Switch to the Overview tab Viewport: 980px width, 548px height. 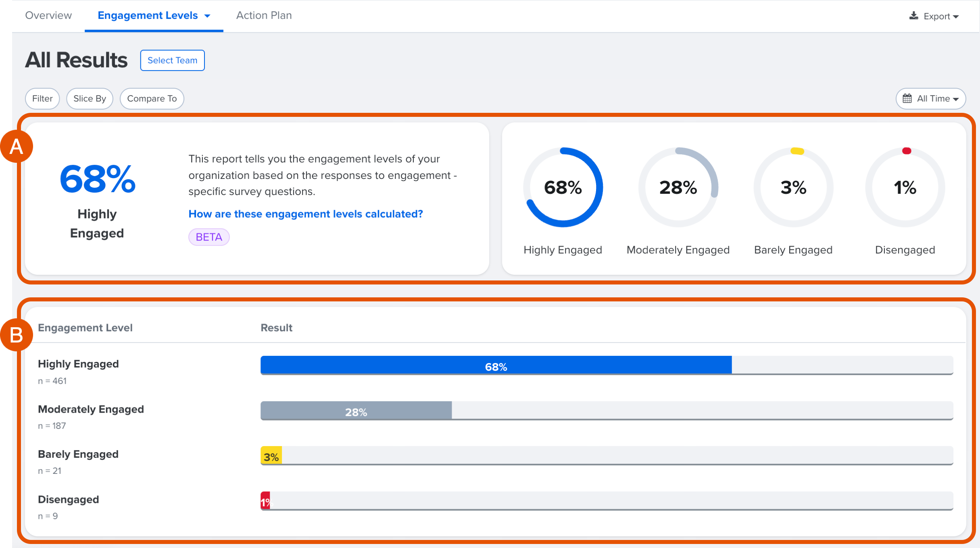pyautogui.click(x=48, y=15)
